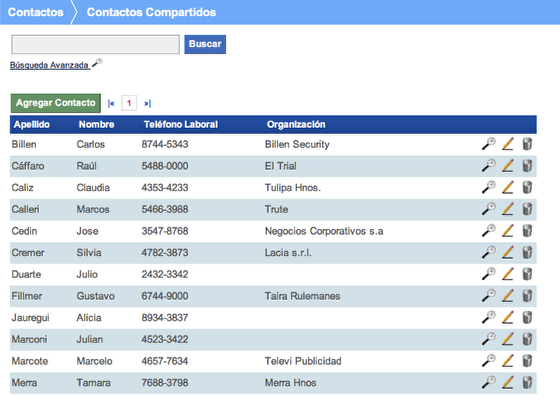Click the Buscar button
The width and height of the screenshot is (560, 401).
205,44
